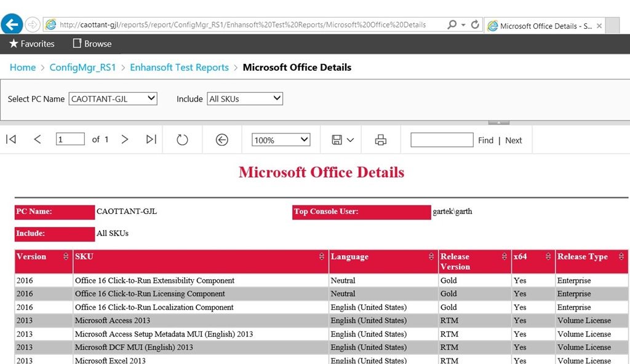
Task: Print the report with printer icon
Action: click(x=380, y=140)
